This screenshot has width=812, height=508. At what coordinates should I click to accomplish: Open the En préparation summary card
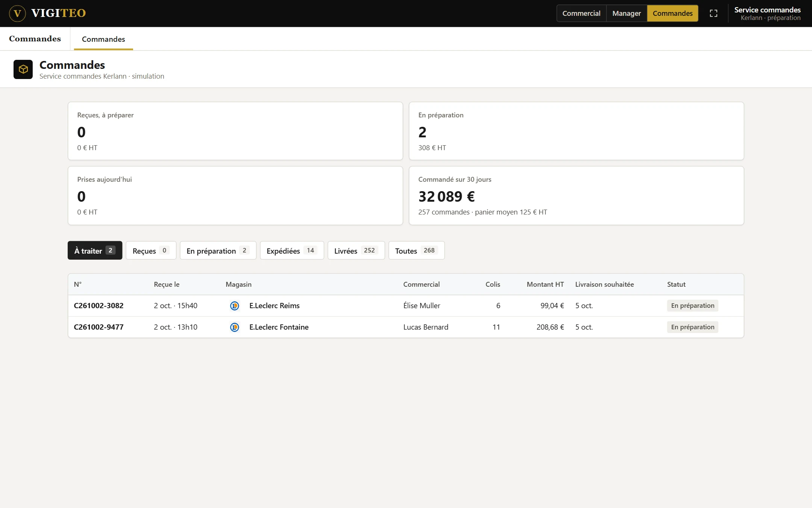click(x=576, y=131)
